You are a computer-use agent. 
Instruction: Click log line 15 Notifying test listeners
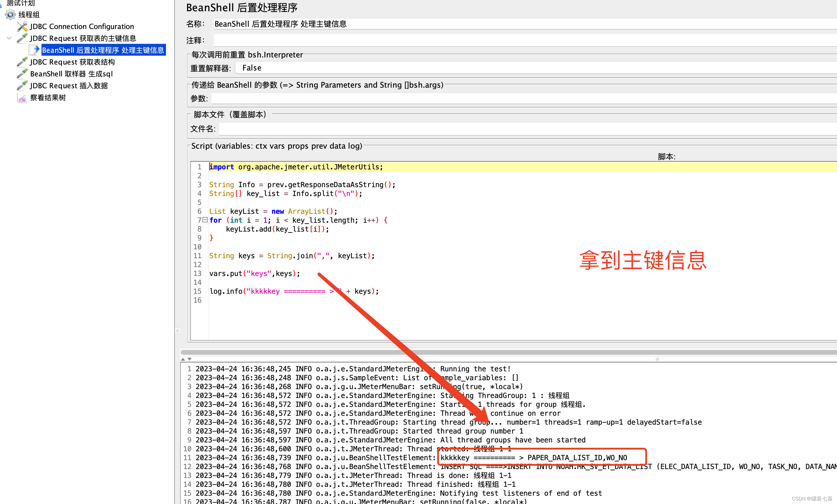tap(399, 493)
